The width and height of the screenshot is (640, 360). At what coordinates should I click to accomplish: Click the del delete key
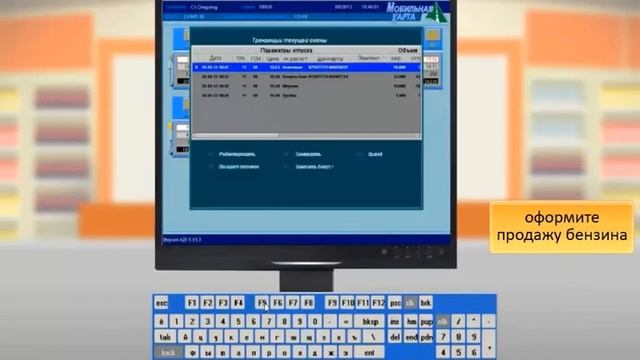coord(395,337)
